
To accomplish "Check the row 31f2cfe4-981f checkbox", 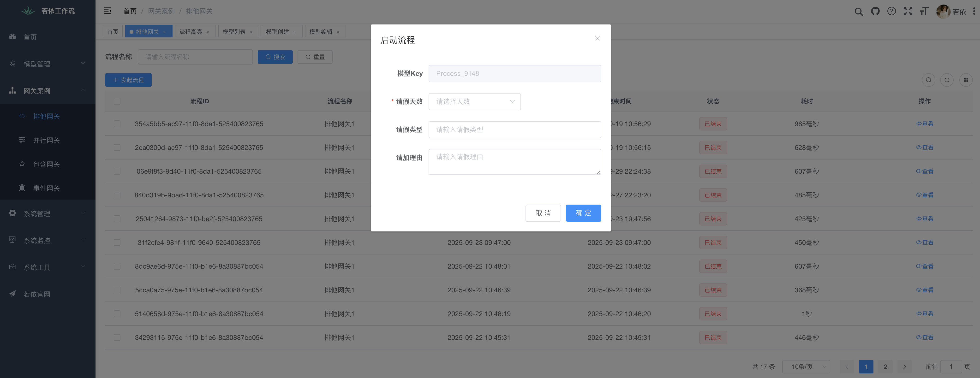I will [117, 243].
